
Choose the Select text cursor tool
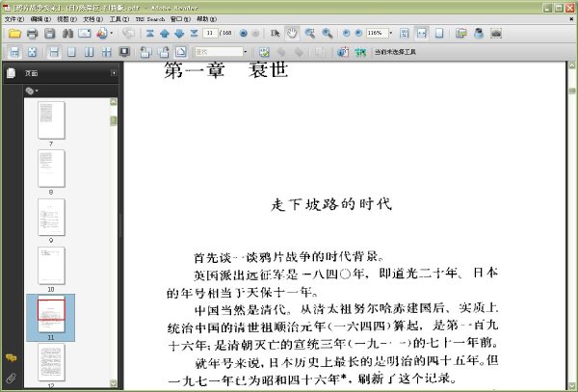click(x=275, y=34)
